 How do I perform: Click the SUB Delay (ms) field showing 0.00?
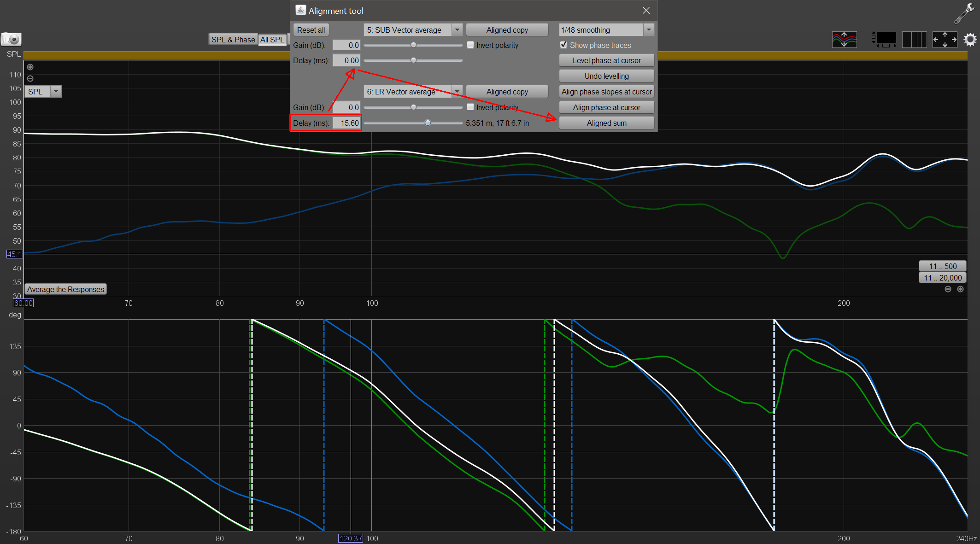click(346, 60)
